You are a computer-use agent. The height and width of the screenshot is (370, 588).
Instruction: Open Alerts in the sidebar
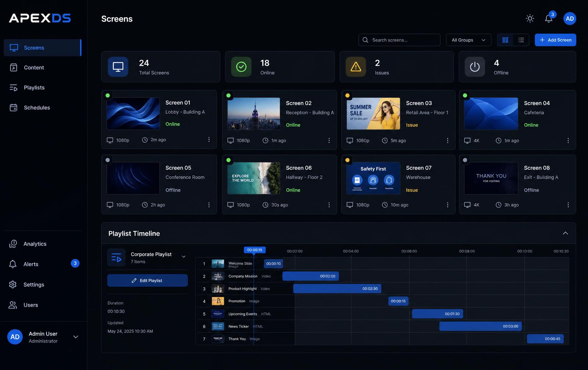tap(42, 264)
